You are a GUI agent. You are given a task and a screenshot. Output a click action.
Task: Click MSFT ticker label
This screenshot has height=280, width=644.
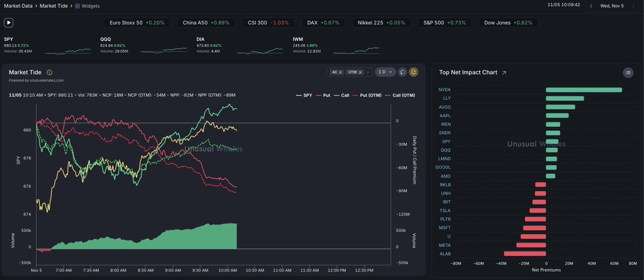pyautogui.click(x=445, y=228)
